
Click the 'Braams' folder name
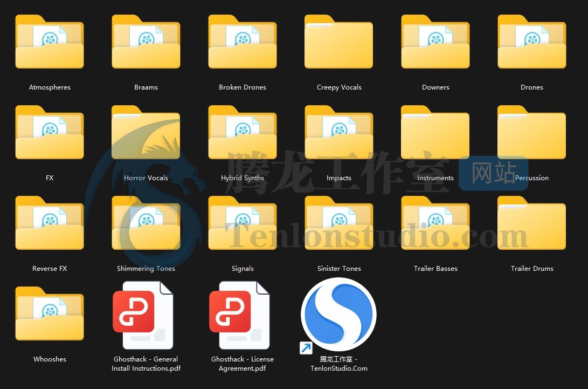click(146, 87)
